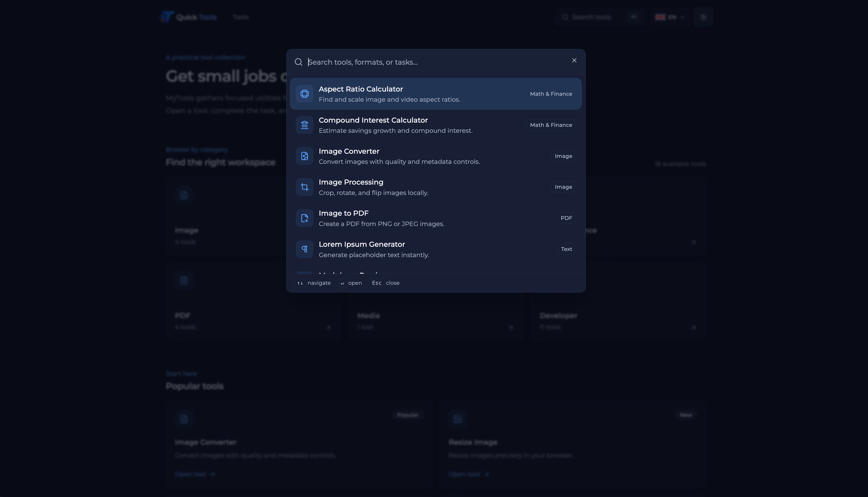Open the 'Developer' category card label
Viewport: 868px width, 497px height.
(558, 316)
